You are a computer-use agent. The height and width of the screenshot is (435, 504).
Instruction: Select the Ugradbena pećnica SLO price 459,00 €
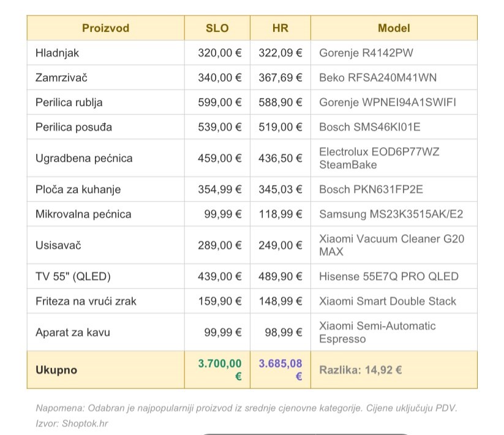pyautogui.click(x=219, y=158)
